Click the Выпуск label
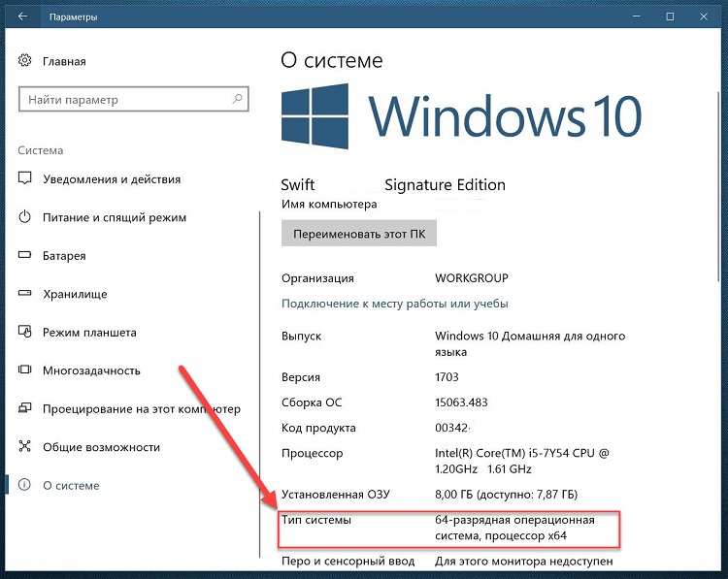Screen dimensions: 728x579 (301, 336)
